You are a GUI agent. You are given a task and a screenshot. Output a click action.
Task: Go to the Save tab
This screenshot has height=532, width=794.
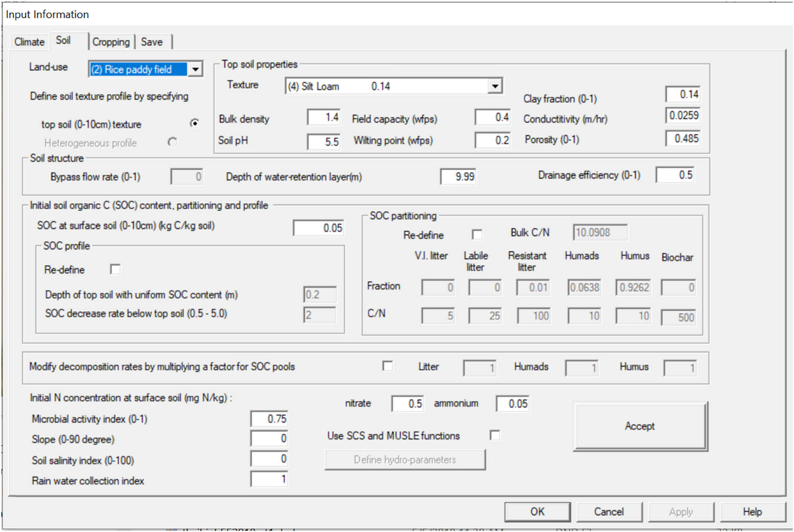(152, 42)
